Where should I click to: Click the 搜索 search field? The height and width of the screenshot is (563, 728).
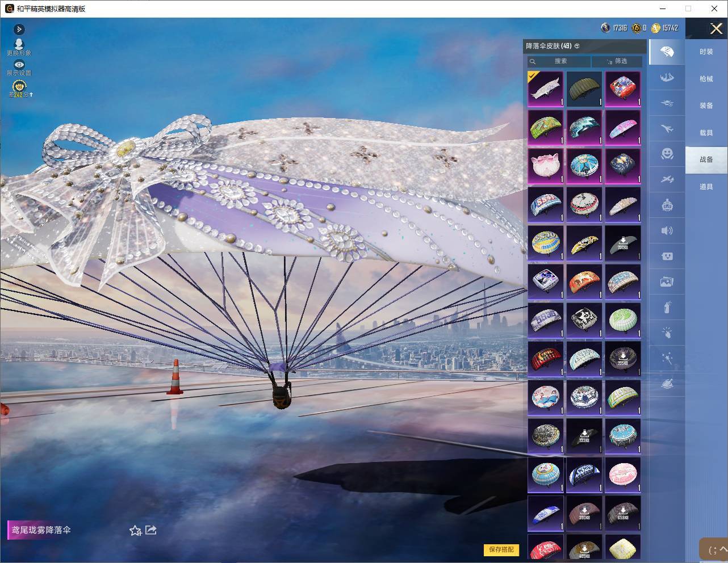click(559, 61)
